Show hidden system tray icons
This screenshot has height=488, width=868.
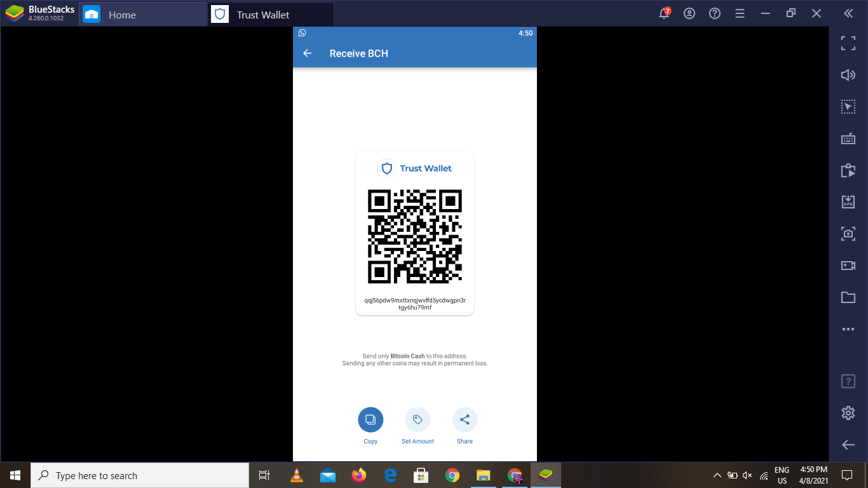(717, 475)
